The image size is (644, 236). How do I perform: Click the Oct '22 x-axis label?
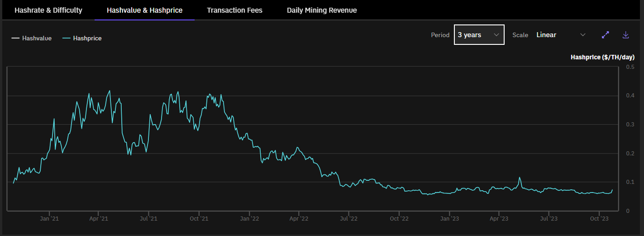click(399, 218)
